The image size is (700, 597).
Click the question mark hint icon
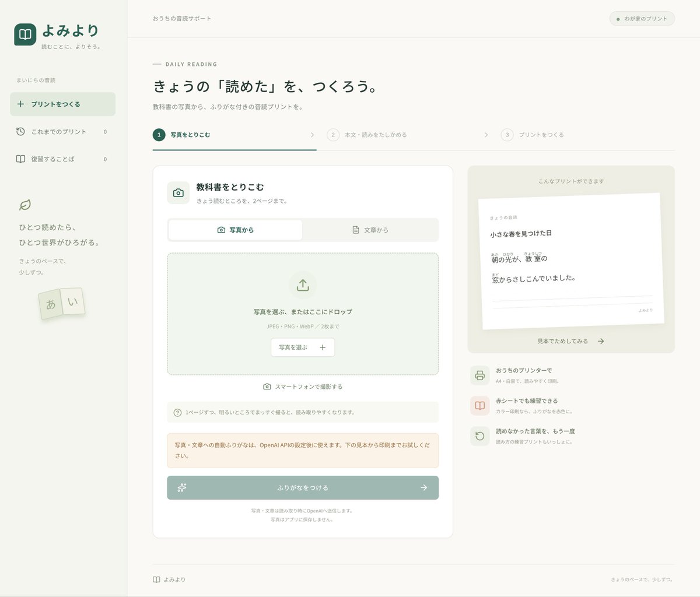[x=178, y=412]
